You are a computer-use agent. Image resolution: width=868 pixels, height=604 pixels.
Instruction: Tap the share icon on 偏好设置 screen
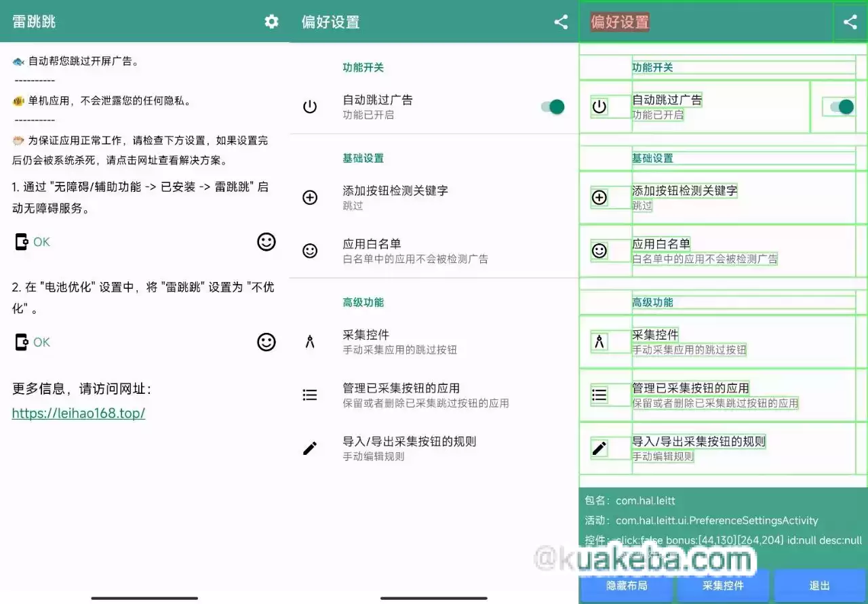click(x=560, y=21)
